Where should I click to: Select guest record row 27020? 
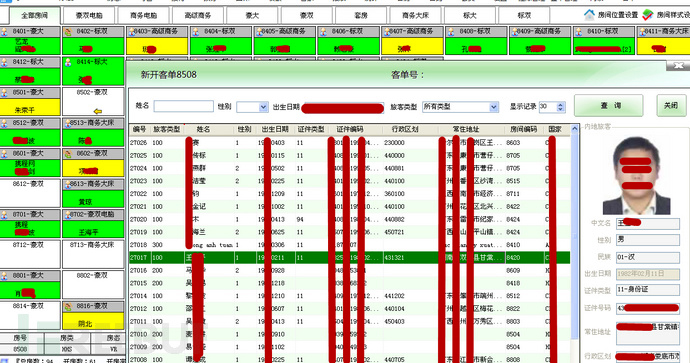coord(349,219)
